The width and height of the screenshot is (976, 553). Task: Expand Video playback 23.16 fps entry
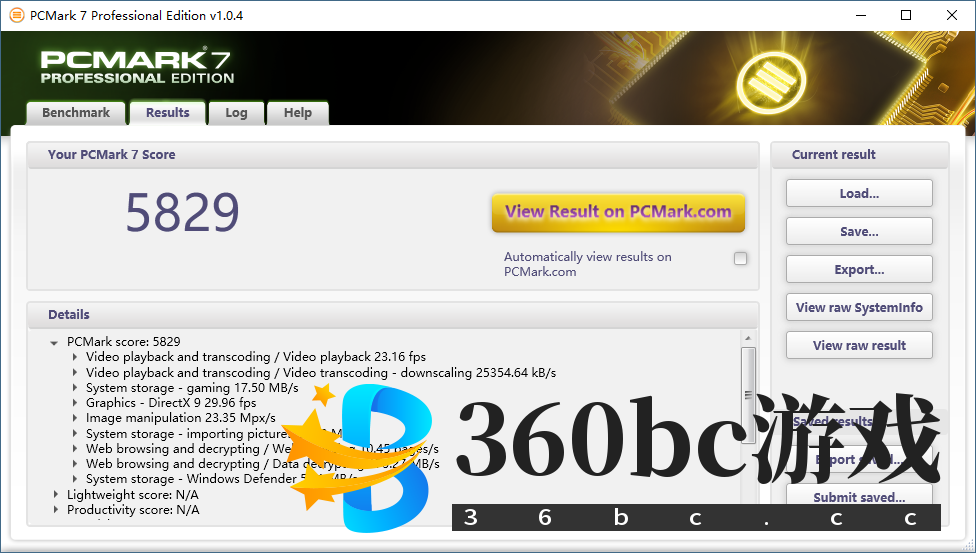coord(75,357)
